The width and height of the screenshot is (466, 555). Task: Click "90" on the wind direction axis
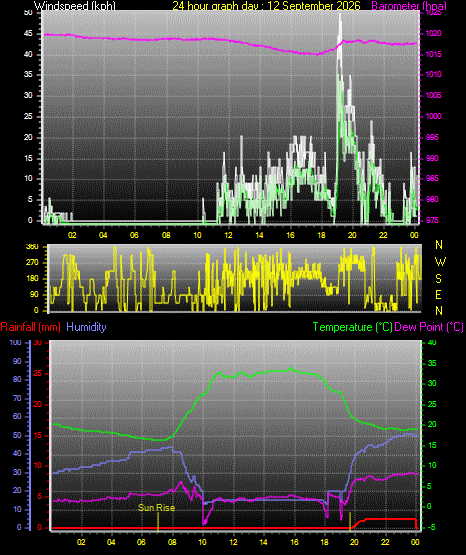click(x=34, y=294)
